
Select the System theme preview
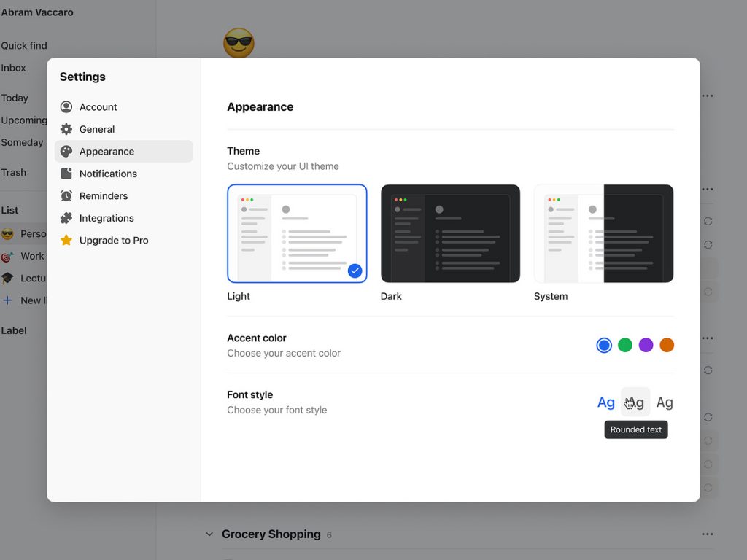tap(603, 233)
